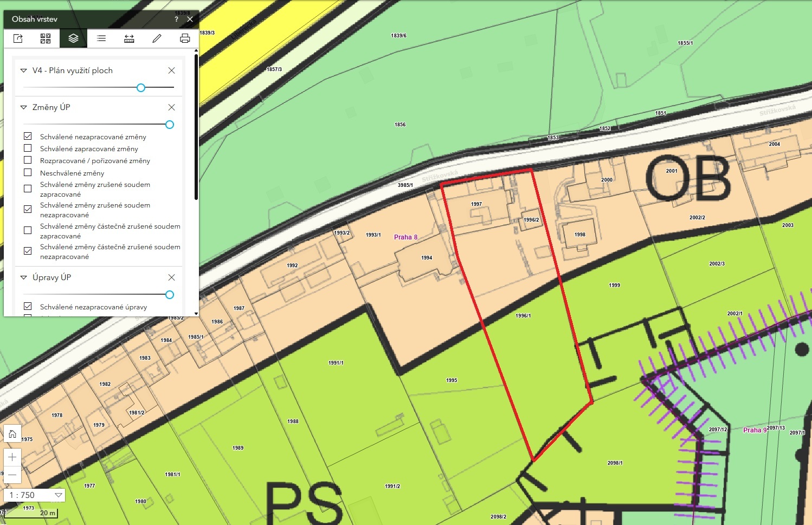The height and width of the screenshot is (525, 812).
Task: Collapse the Změny ÚP section
Action: click(x=23, y=107)
